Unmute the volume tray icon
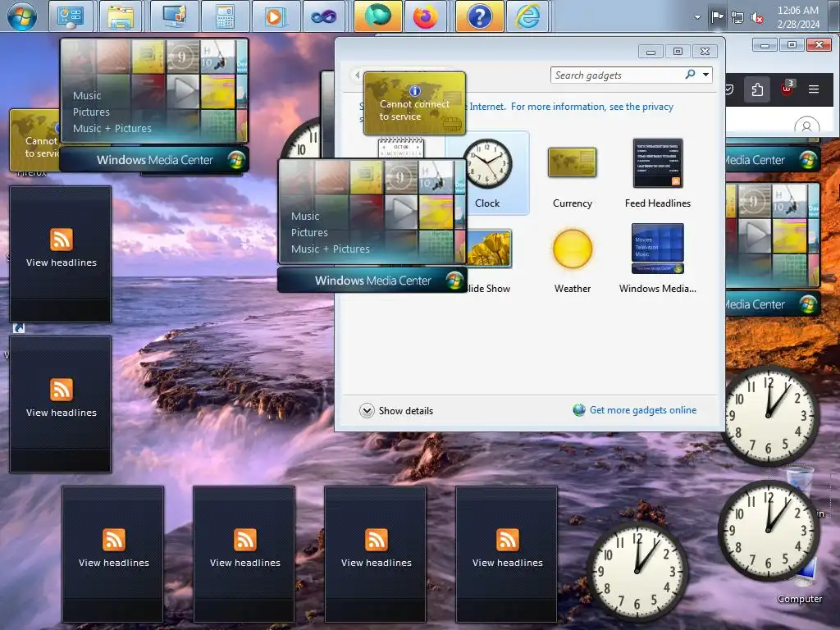Image resolution: width=840 pixels, height=630 pixels. click(757, 17)
